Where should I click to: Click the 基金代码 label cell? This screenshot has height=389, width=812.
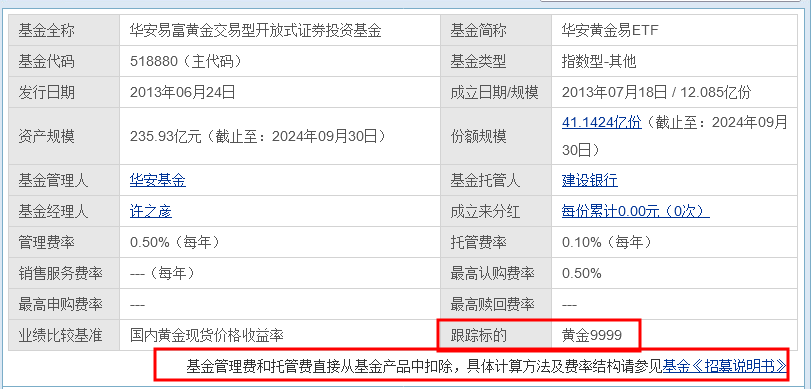[x=64, y=61]
